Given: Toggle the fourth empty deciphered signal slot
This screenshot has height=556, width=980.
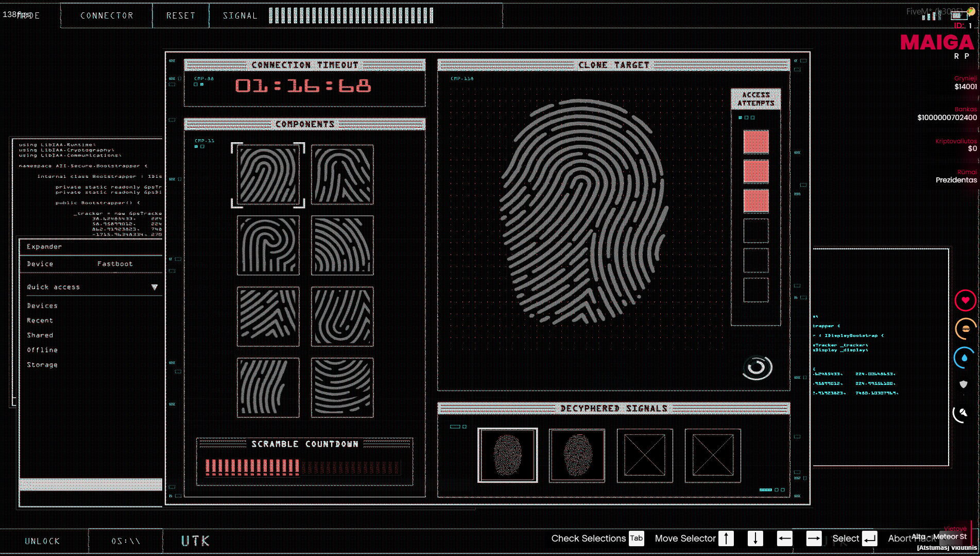Looking at the screenshot, I should point(713,455).
